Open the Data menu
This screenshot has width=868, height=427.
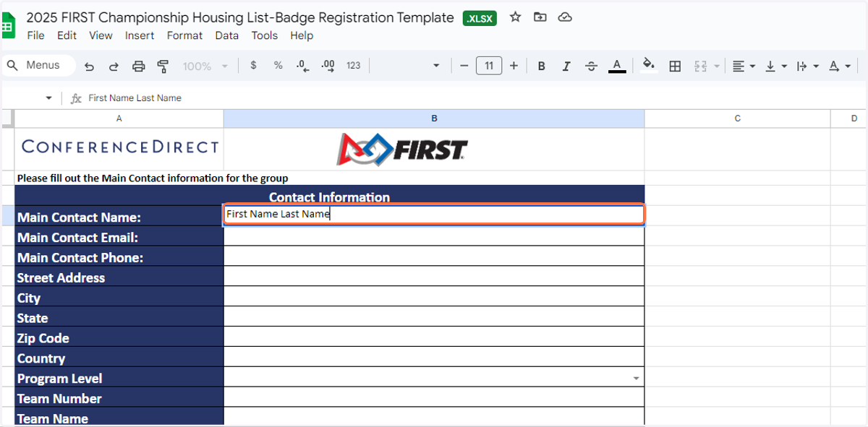226,35
